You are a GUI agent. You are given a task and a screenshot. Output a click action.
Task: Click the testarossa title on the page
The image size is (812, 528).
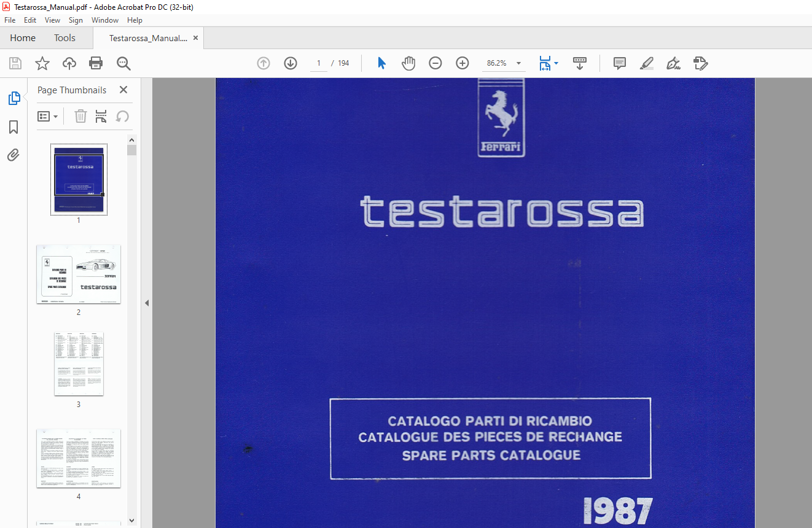click(x=502, y=212)
